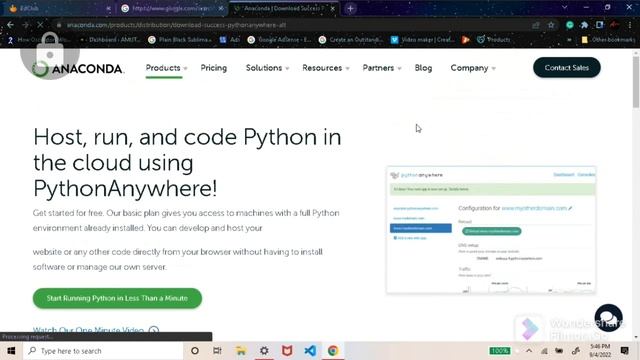
Task: Click Start Running Python in Less Than a Minute
Action: tap(117, 298)
